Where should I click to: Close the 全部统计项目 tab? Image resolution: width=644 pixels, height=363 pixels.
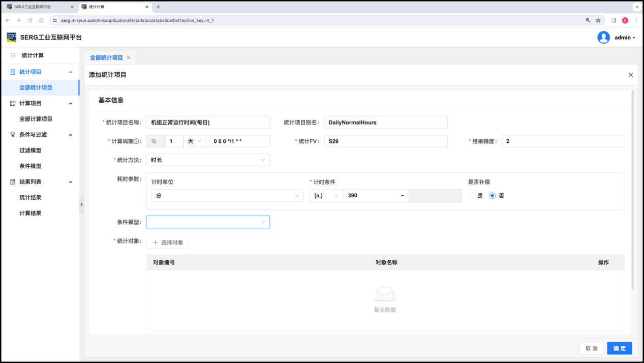(129, 58)
